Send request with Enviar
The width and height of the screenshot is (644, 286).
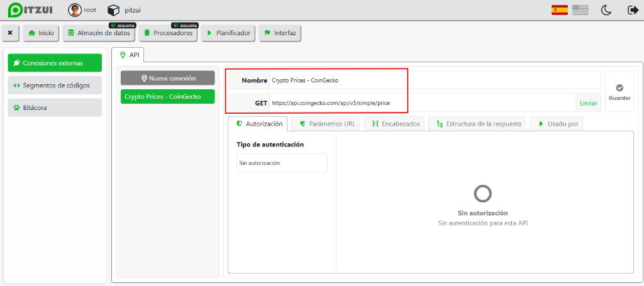(x=588, y=103)
